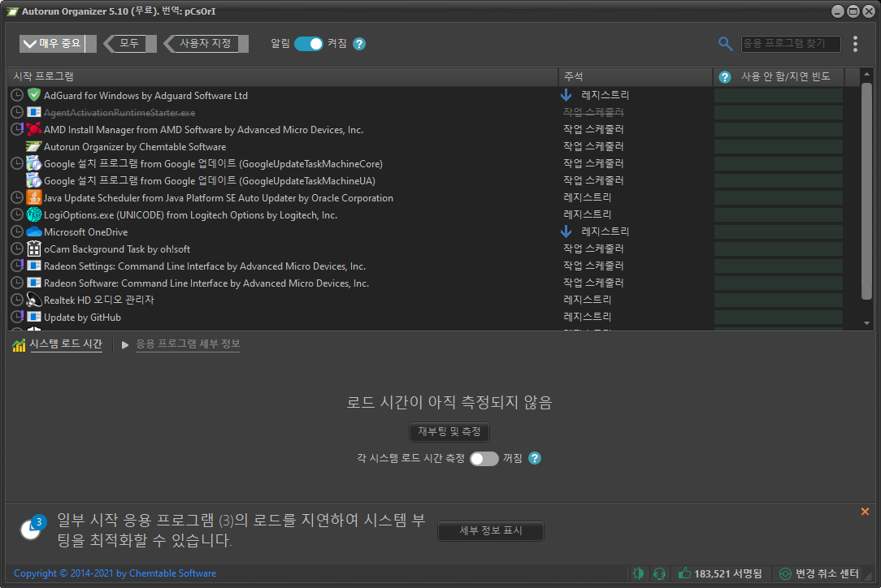Click the LogiOptions.exe Logitech icon

pos(34,214)
